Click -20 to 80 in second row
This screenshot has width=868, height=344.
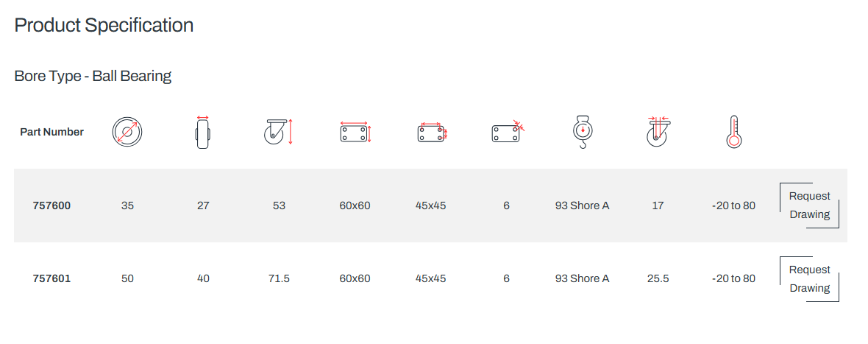point(733,278)
